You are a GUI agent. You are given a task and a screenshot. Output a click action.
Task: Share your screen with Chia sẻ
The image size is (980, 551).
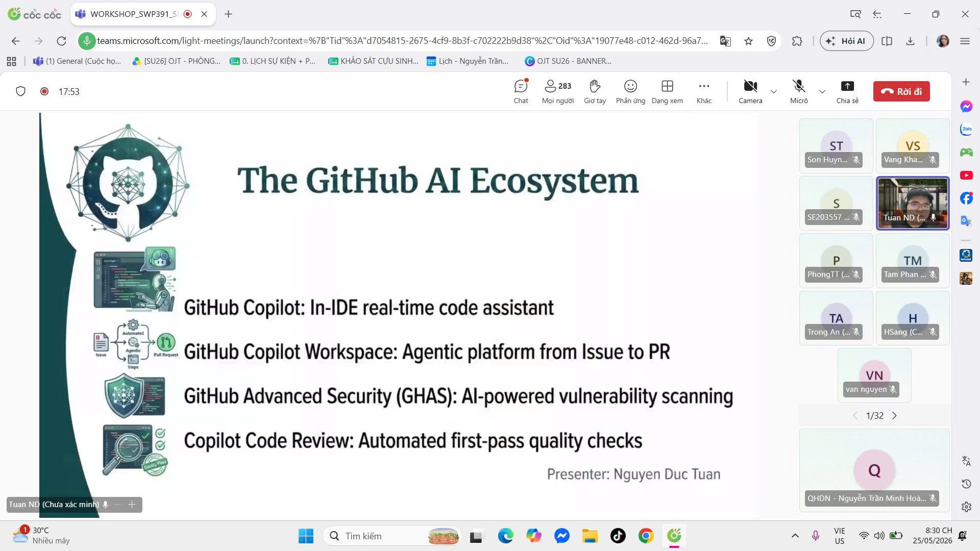point(847,92)
